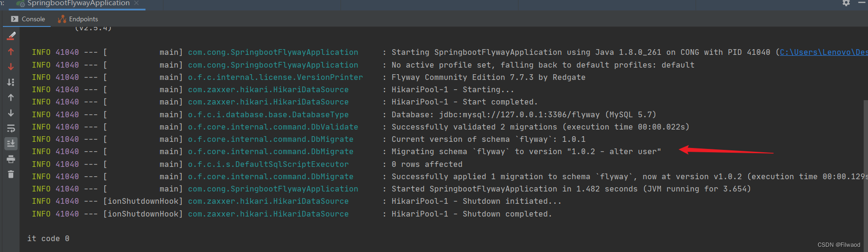
Task: Click 'o.f.c.internal.license.VersionPrinter' logger name
Action: pos(276,78)
